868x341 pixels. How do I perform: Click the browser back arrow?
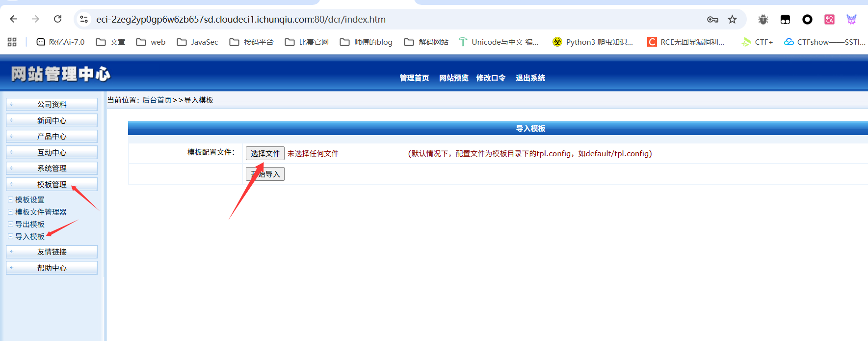pos(14,19)
